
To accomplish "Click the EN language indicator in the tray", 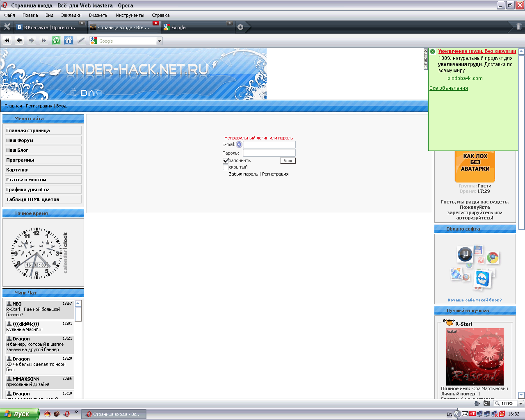I will 449,414.
